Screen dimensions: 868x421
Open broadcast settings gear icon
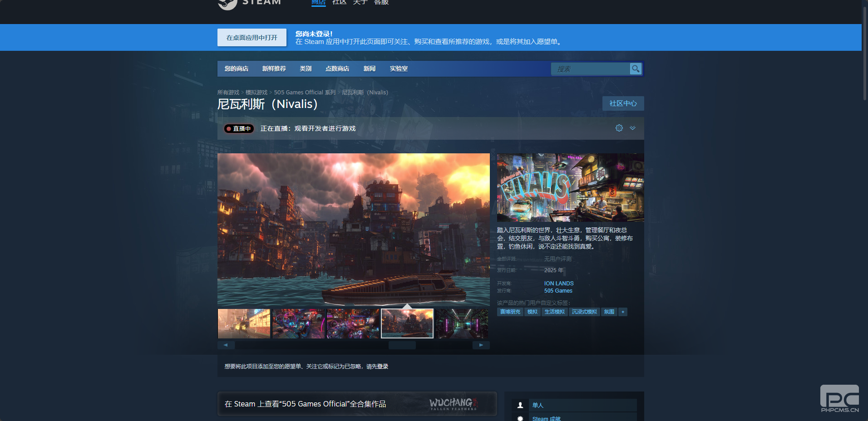[x=619, y=128]
